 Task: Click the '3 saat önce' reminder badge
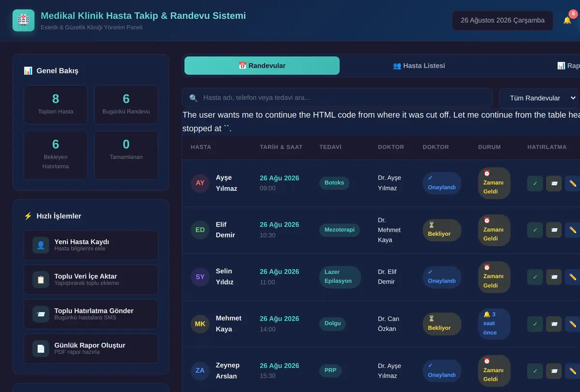(x=494, y=324)
